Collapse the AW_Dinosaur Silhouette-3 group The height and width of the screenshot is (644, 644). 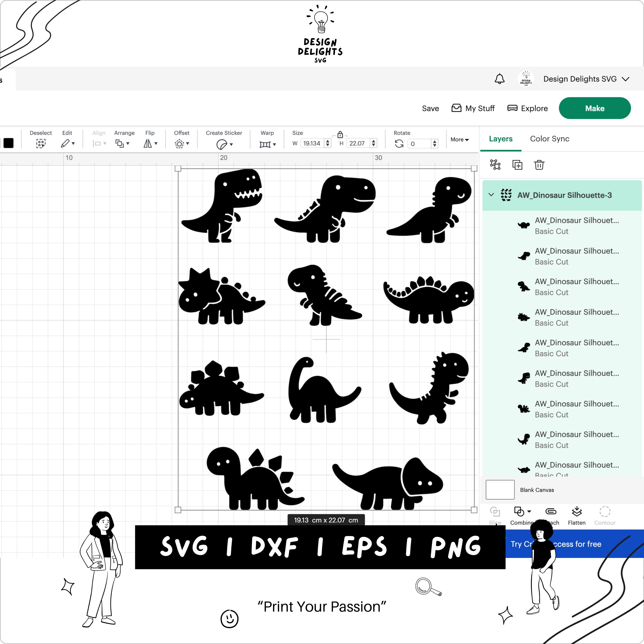491,195
